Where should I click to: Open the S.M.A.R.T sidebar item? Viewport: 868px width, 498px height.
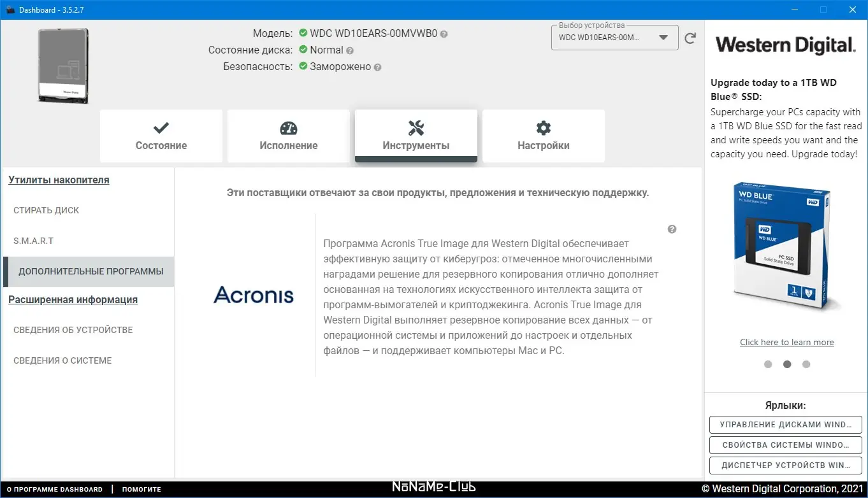[x=89, y=241]
